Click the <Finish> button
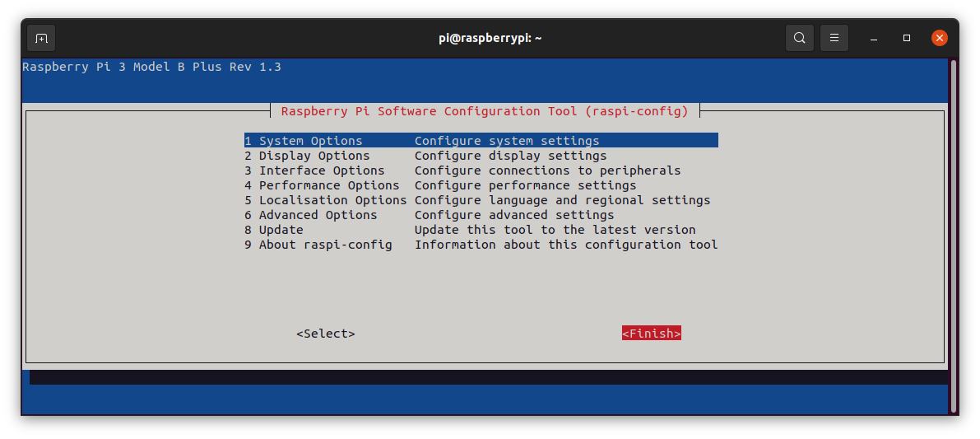The width and height of the screenshot is (980, 439). click(651, 334)
